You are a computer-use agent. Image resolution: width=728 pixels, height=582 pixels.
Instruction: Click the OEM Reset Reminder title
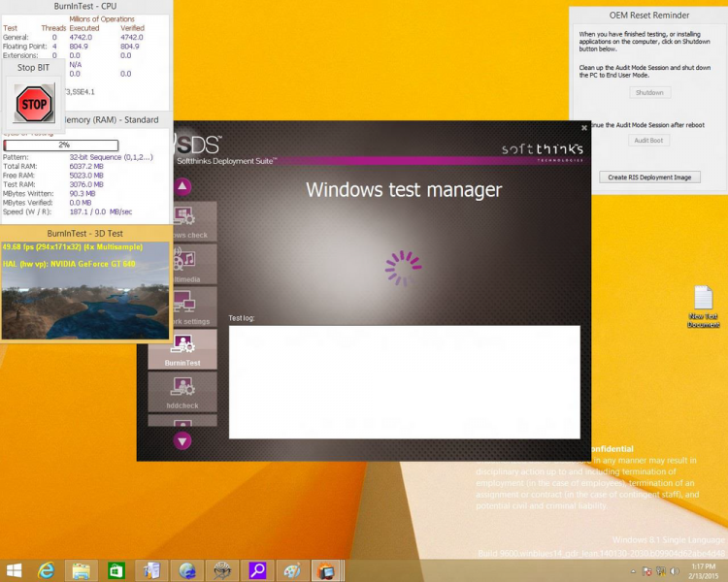pos(649,16)
